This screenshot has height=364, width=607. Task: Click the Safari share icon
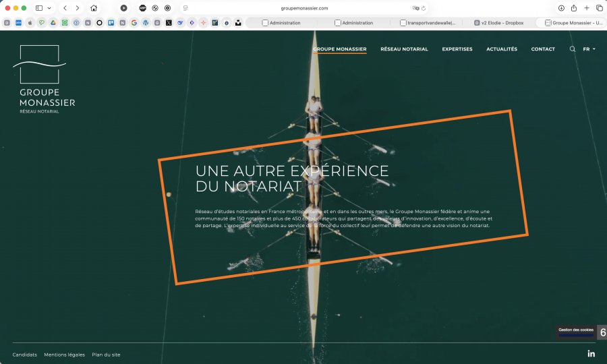[574, 8]
